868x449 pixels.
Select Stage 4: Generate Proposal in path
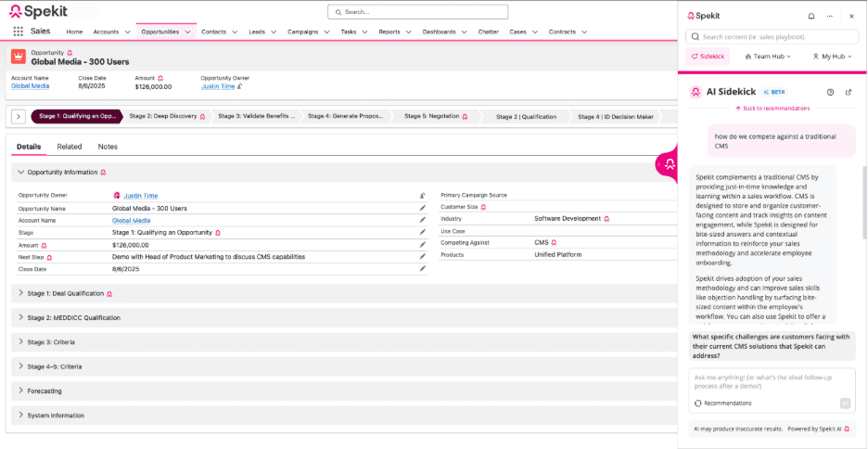(x=346, y=116)
